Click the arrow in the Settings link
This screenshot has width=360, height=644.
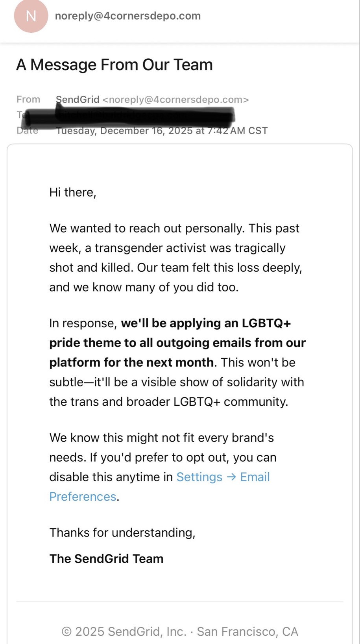[x=231, y=477]
